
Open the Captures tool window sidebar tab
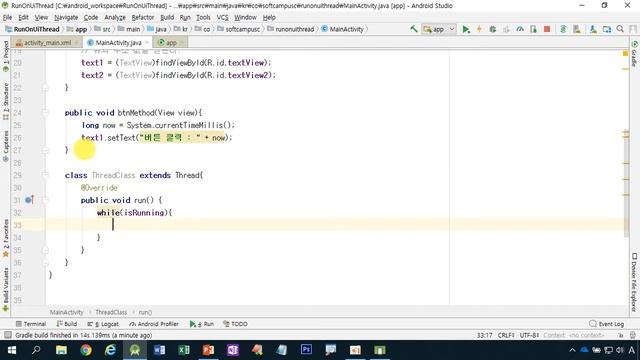[6, 147]
